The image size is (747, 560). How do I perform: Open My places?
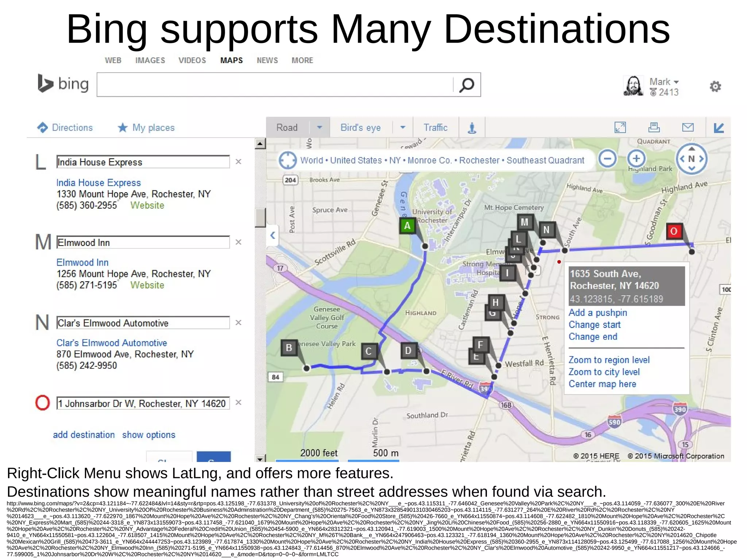(x=146, y=127)
